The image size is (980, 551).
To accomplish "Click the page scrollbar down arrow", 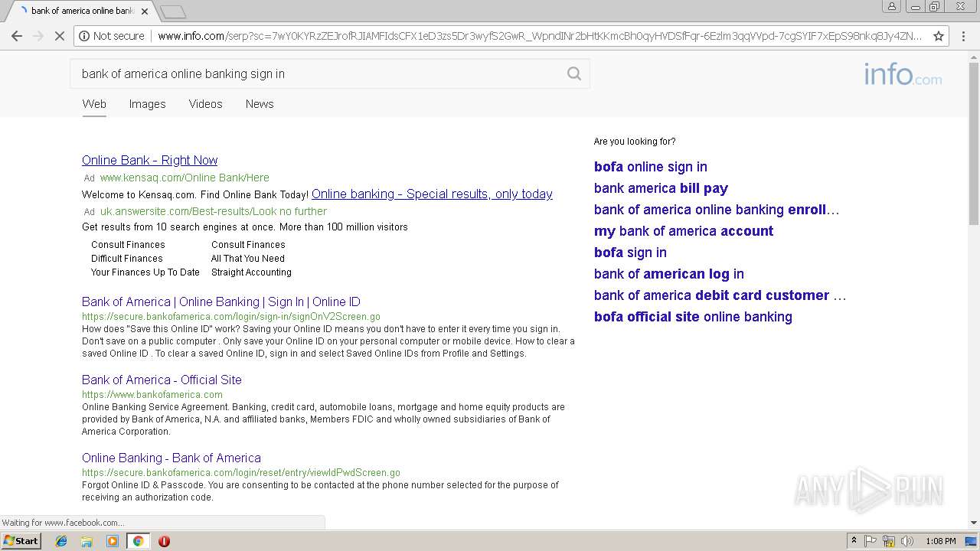I will point(974,523).
